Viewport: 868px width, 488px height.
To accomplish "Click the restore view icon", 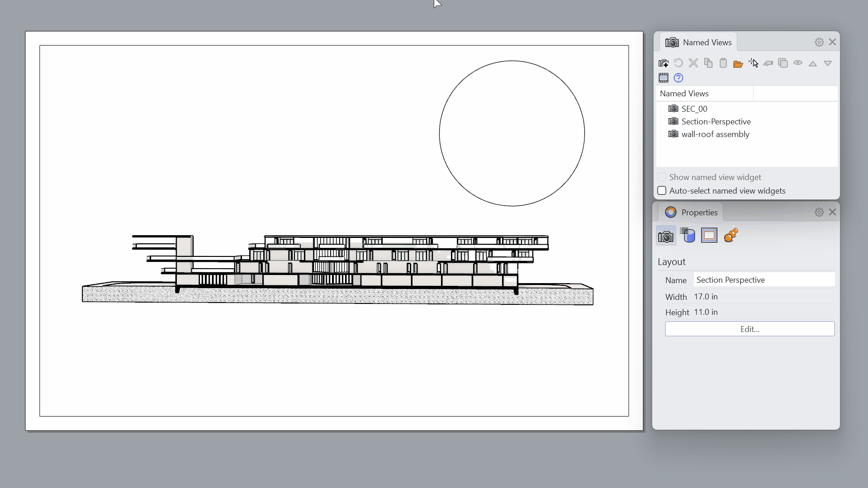I will pos(678,63).
